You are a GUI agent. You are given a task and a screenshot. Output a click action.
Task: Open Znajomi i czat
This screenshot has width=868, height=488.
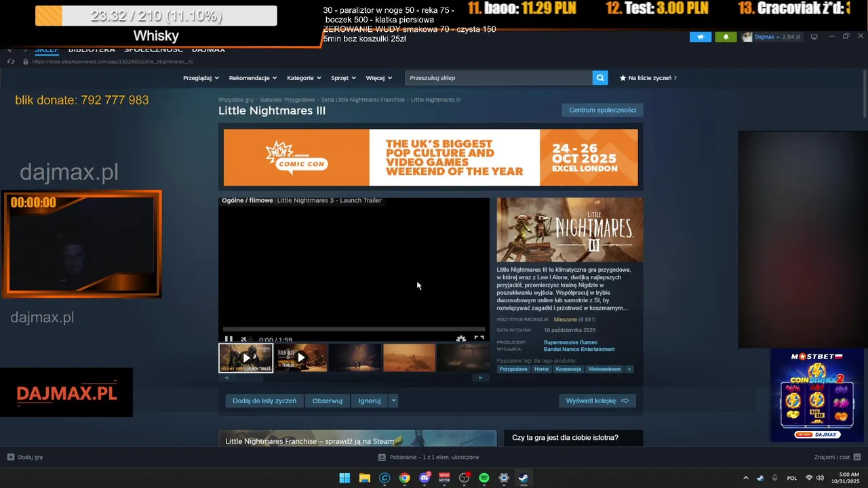click(x=837, y=457)
